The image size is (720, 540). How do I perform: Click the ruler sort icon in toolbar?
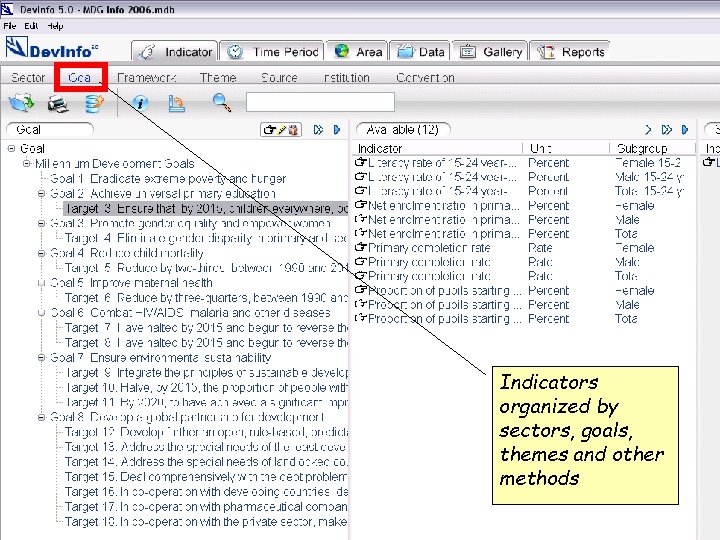(176, 103)
